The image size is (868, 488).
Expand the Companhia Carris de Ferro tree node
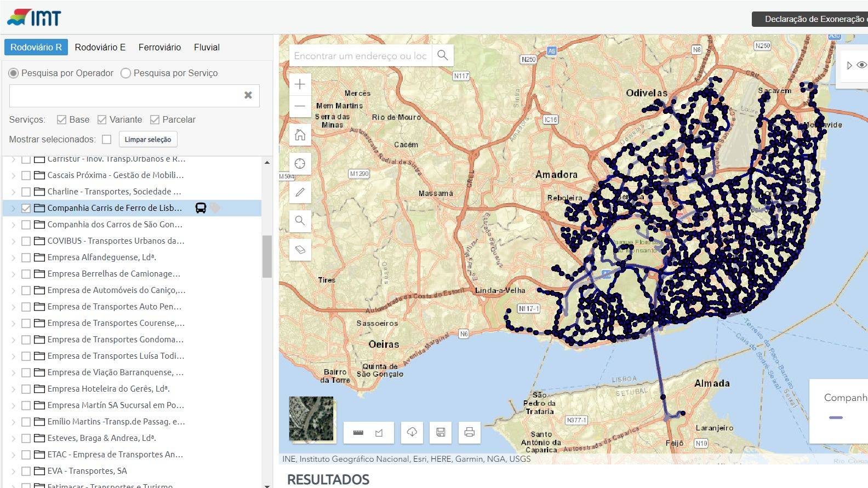[13, 208]
